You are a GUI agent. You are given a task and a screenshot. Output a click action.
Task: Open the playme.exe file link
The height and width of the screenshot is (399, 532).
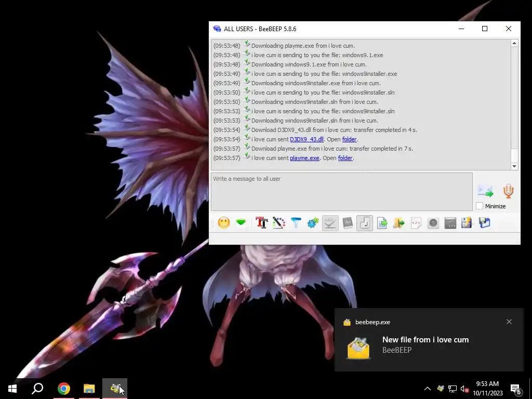pos(304,158)
